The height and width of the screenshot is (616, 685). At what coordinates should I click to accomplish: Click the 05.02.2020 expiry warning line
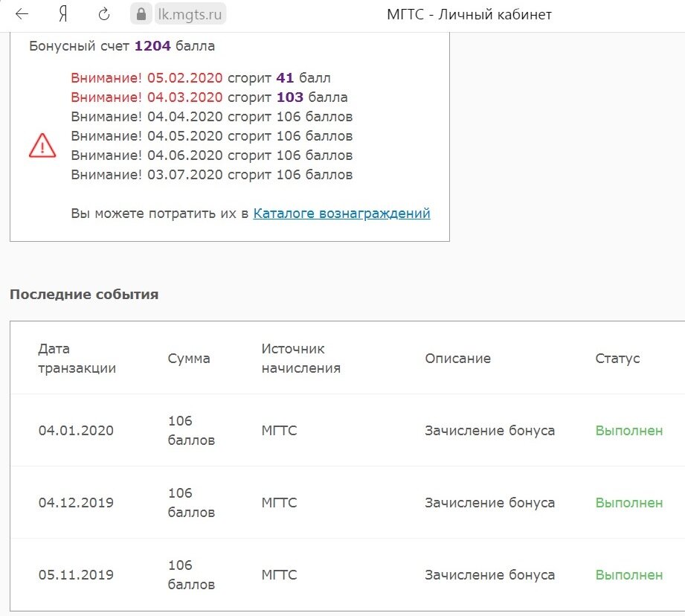point(201,78)
